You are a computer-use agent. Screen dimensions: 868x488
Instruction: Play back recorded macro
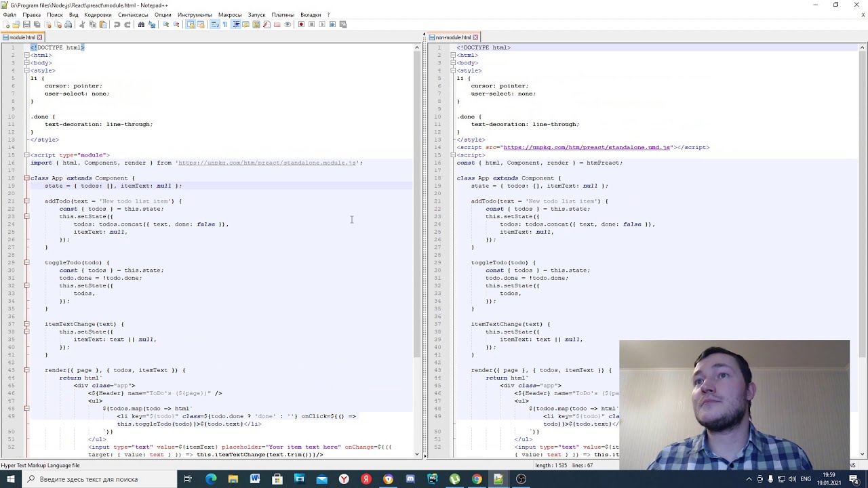click(322, 24)
